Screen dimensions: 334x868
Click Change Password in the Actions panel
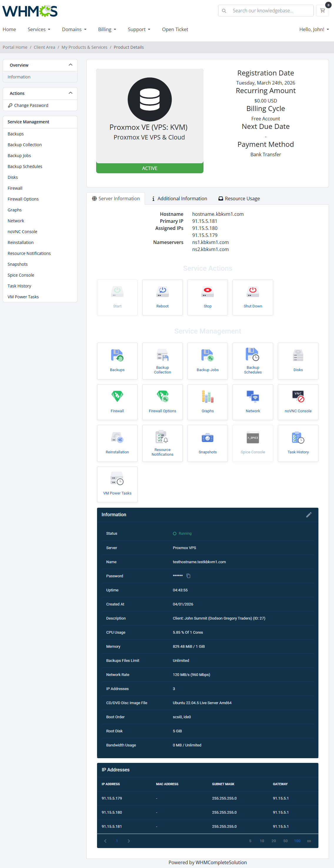point(31,105)
